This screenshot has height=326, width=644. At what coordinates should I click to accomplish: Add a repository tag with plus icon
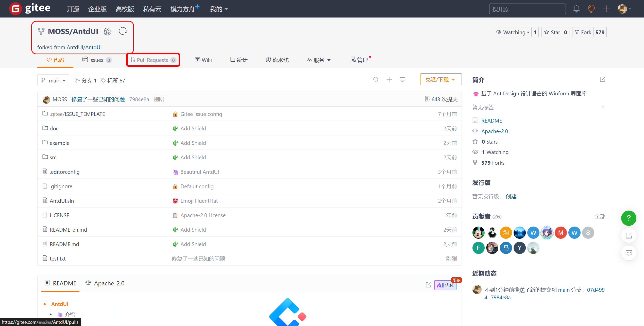[603, 107]
